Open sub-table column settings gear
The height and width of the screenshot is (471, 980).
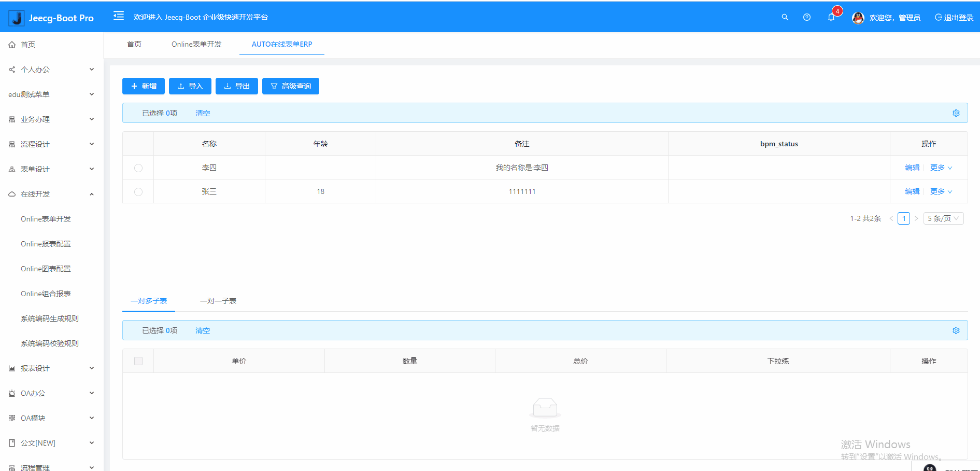coord(956,330)
